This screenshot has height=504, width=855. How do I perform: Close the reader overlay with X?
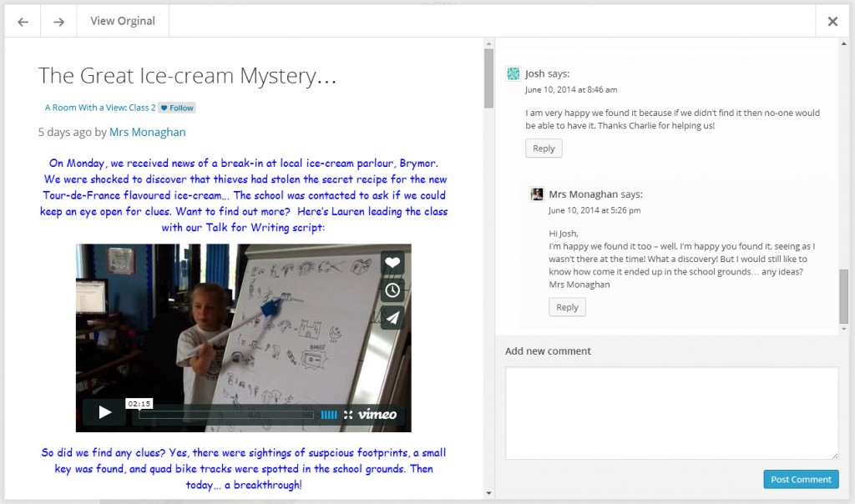click(x=832, y=22)
